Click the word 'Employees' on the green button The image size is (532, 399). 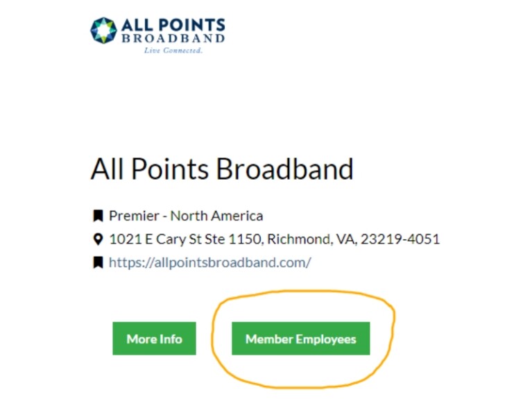(326, 339)
